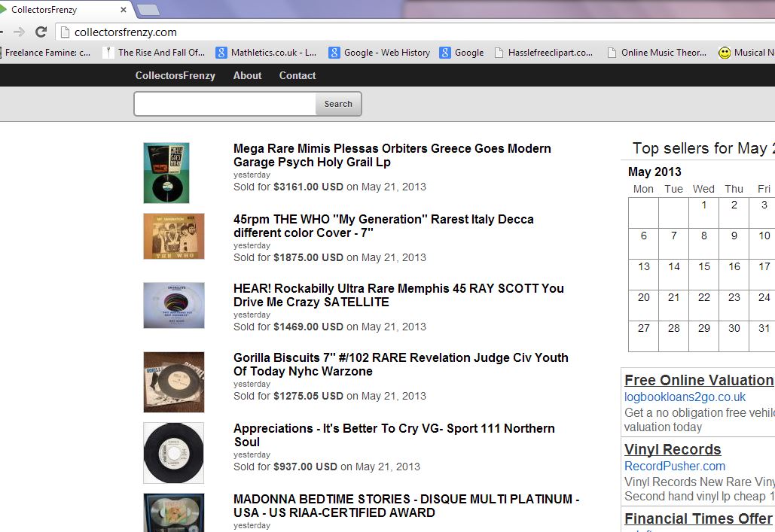Click the browser forward arrow
The width and height of the screenshot is (775, 532).
pyautogui.click(x=20, y=32)
